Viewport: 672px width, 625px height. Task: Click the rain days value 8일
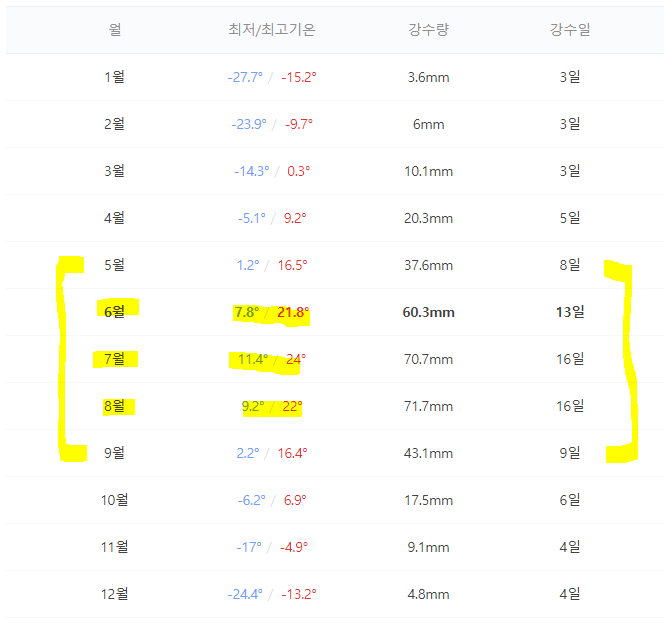570,264
